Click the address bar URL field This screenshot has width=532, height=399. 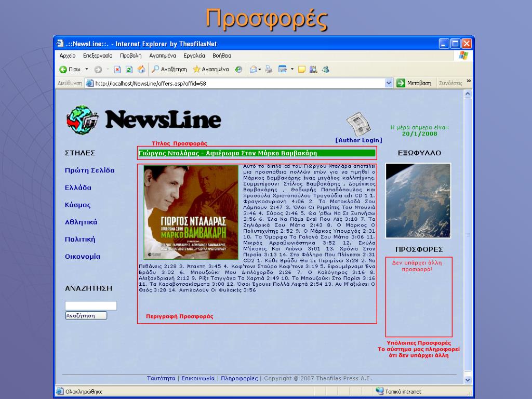pos(239,84)
